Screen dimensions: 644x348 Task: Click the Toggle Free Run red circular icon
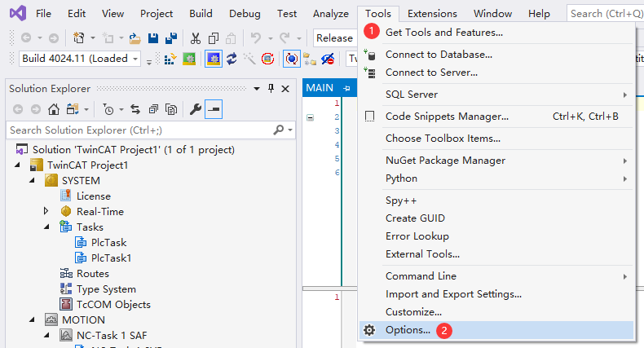click(267, 59)
